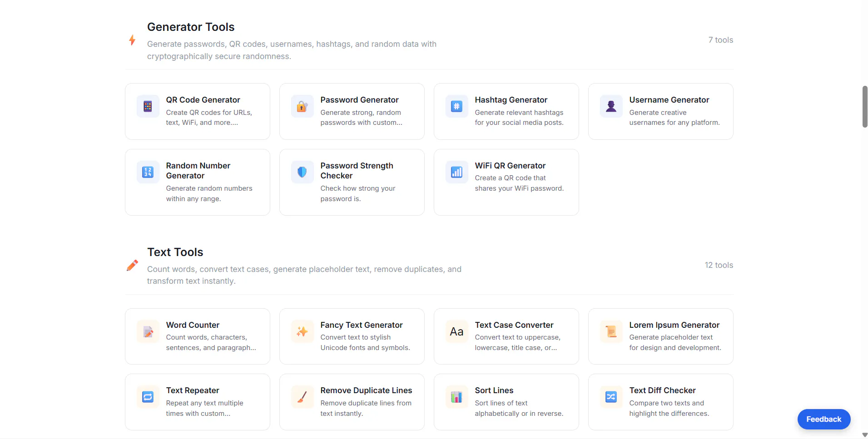
Task: Click 'Generate relevant hashtags' description text
Action: tap(519, 118)
